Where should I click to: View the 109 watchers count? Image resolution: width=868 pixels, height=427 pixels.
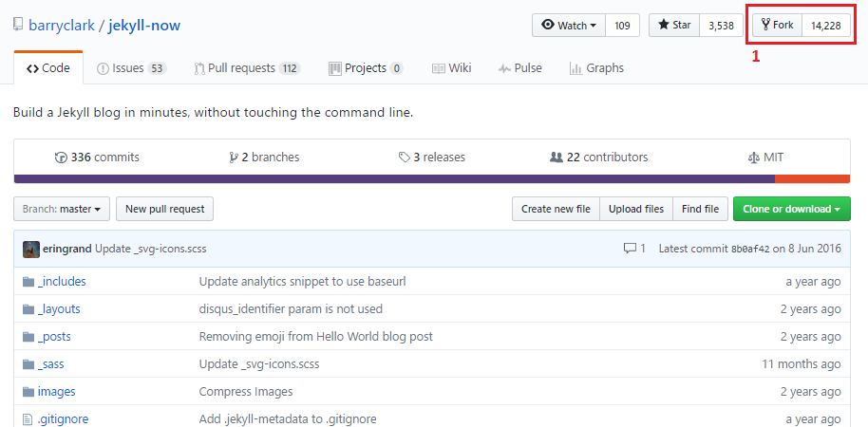[623, 26]
